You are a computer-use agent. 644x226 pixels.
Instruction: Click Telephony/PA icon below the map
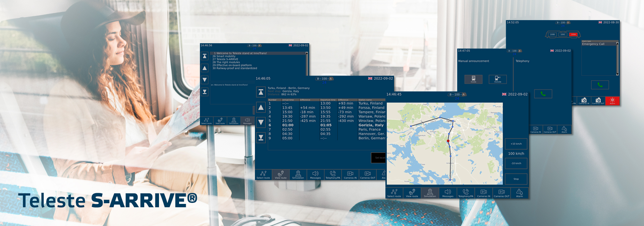click(466, 193)
